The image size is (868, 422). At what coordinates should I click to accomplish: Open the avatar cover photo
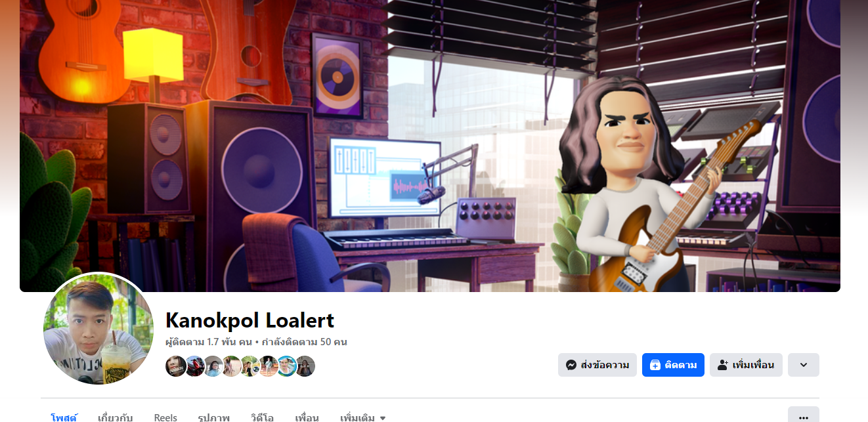(x=430, y=146)
